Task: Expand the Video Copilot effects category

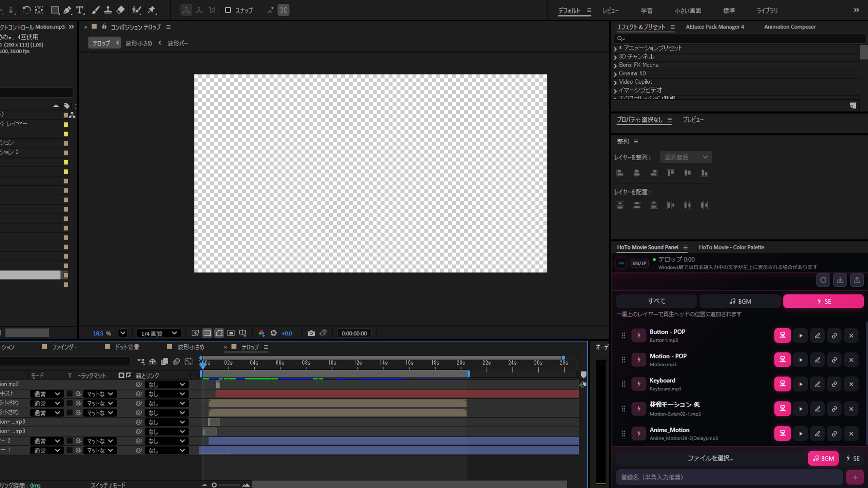Action: [615, 82]
